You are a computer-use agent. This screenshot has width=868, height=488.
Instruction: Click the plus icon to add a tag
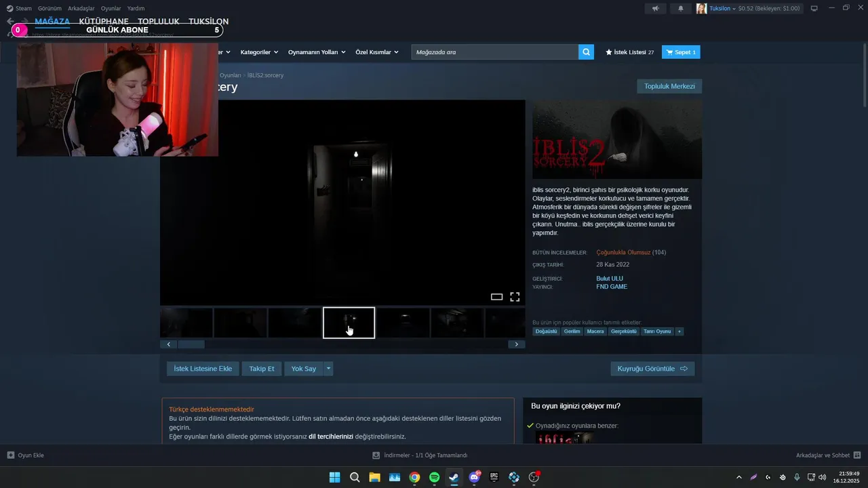679,331
